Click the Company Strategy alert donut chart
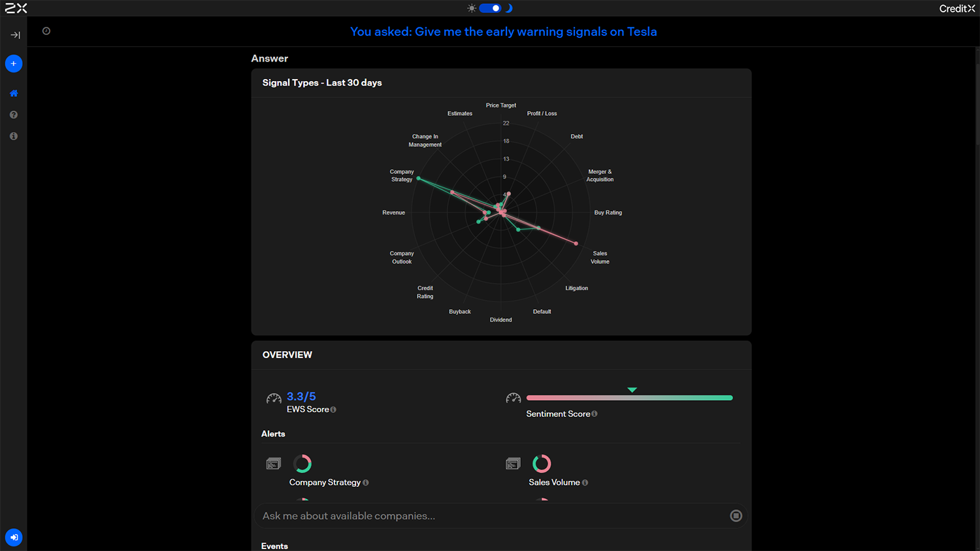 pos(302,463)
